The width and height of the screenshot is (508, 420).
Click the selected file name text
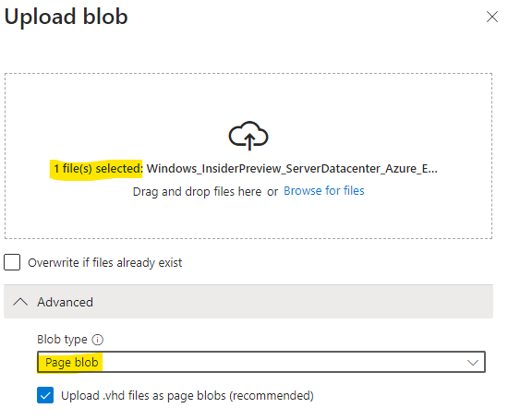coord(292,169)
